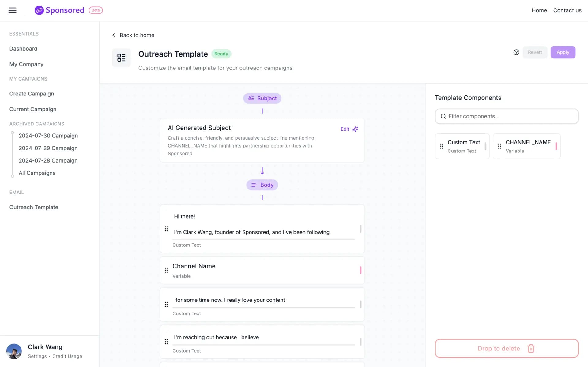This screenshot has height=367, width=588.
Task: Open the Filter components search dropdown
Action: pos(506,116)
